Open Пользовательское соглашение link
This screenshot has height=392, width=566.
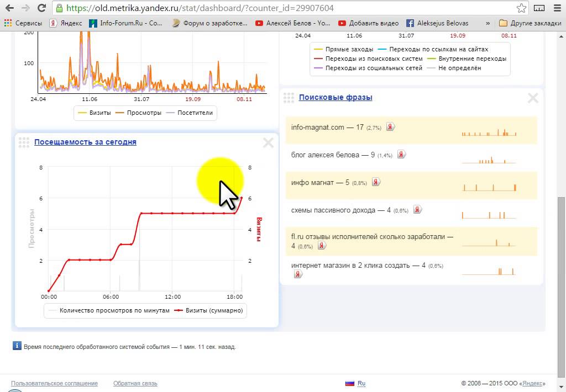point(54,383)
